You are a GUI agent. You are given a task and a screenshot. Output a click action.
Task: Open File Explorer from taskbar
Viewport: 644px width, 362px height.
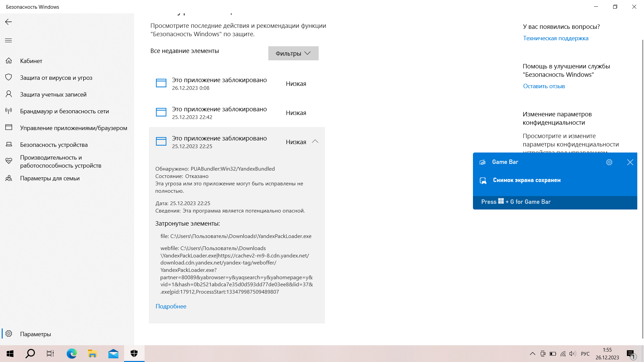92,354
